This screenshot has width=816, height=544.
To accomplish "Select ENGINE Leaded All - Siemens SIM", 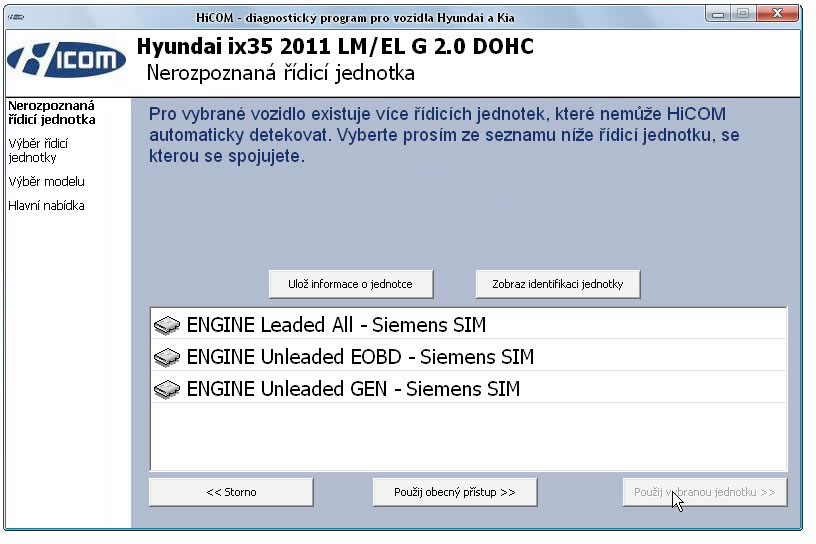I will [x=468, y=325].
